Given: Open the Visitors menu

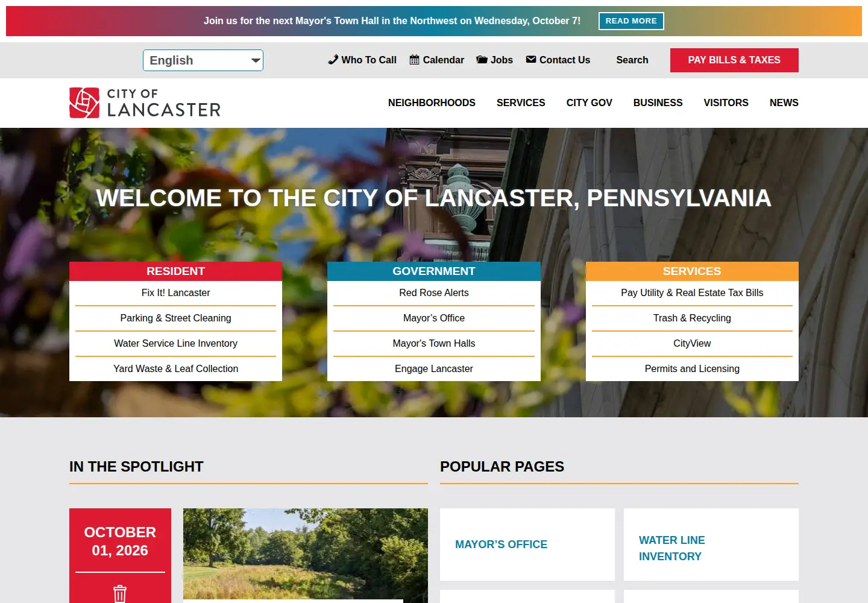Looking at the screenshot, I should pyautogui.click(x=726, y=103).
